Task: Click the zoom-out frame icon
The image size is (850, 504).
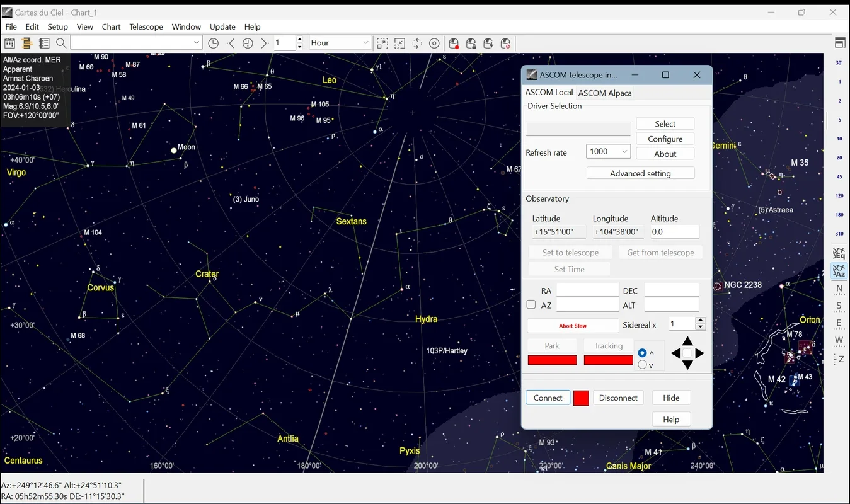Action: (x=399, y=43)
